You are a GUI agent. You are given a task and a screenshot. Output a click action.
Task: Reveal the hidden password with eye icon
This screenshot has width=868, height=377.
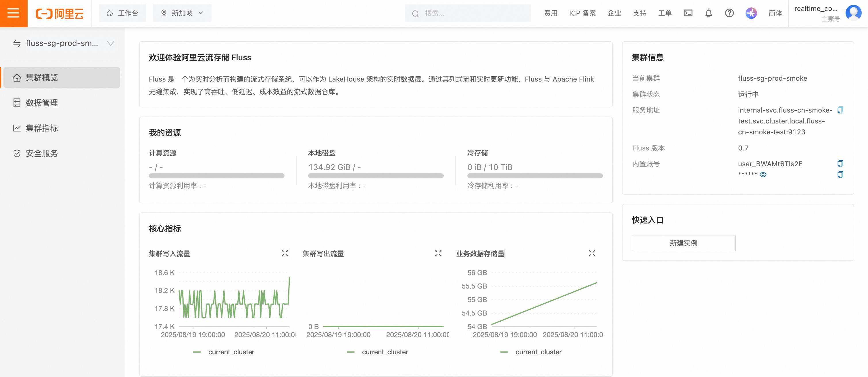[x=763, y=174]
